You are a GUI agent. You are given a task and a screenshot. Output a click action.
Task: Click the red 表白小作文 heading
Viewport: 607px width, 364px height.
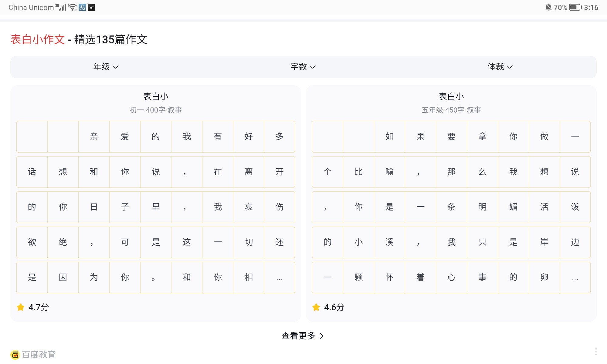tap(38, 39)
